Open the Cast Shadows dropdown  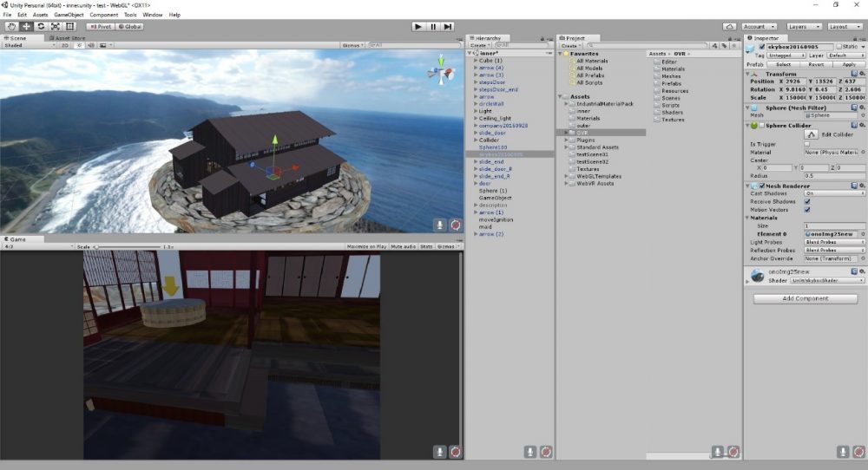click(x=834, y=193)
